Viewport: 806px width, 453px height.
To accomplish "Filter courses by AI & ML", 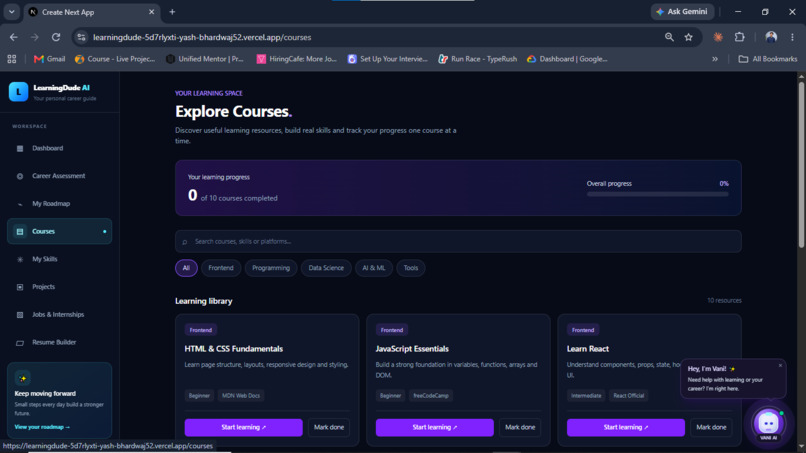I will point(374,268).
